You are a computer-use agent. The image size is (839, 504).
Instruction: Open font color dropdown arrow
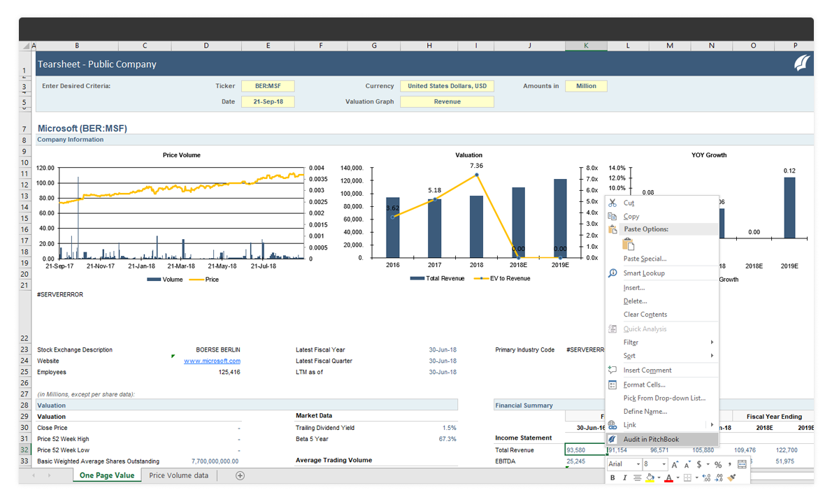(x=678, y=478)
